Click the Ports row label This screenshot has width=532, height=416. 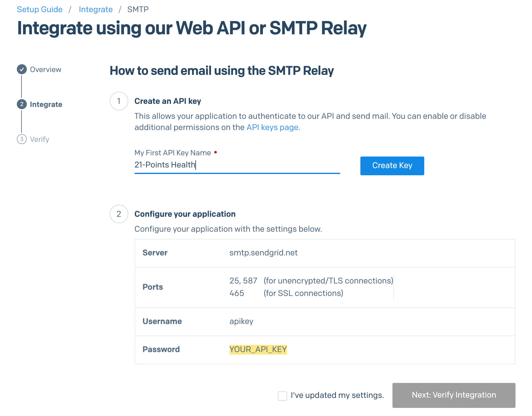[153, 287]
